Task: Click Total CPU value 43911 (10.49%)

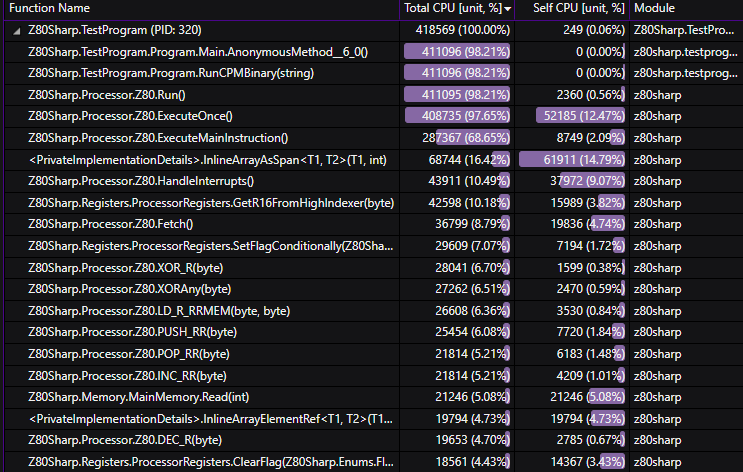Action: pyautogui.click(x=469, y=181)
